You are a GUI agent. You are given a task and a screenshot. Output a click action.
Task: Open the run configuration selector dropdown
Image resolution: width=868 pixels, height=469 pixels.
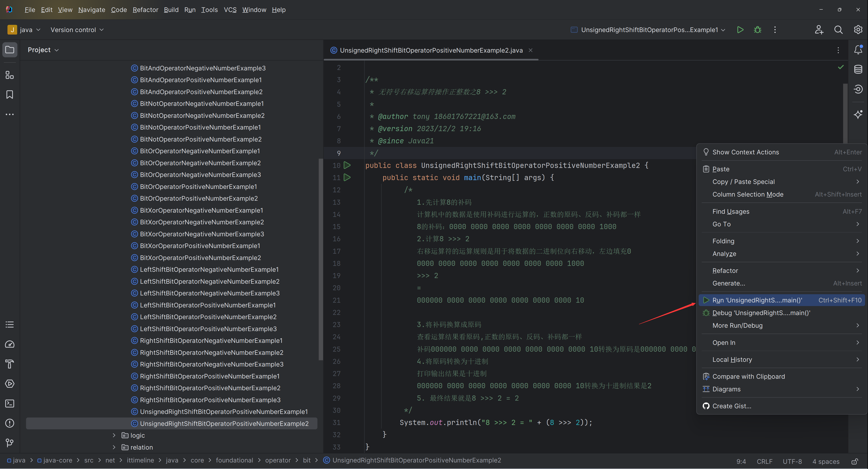point(648,30)
